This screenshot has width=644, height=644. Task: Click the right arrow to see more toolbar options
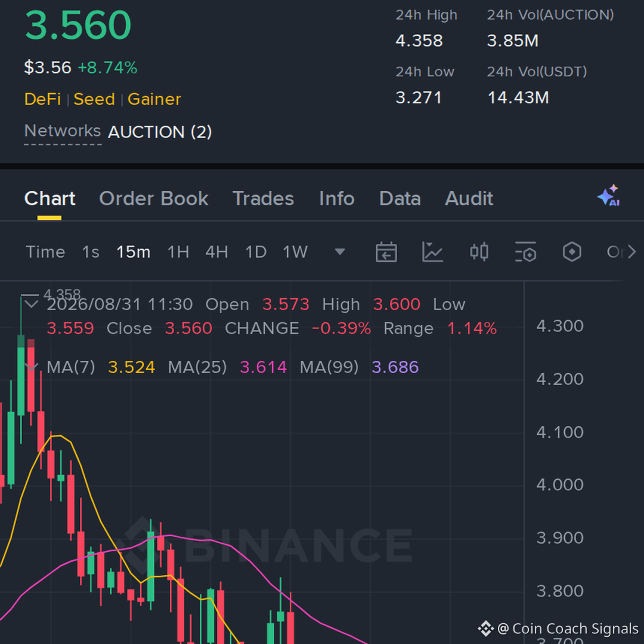(x=631, y=252)
